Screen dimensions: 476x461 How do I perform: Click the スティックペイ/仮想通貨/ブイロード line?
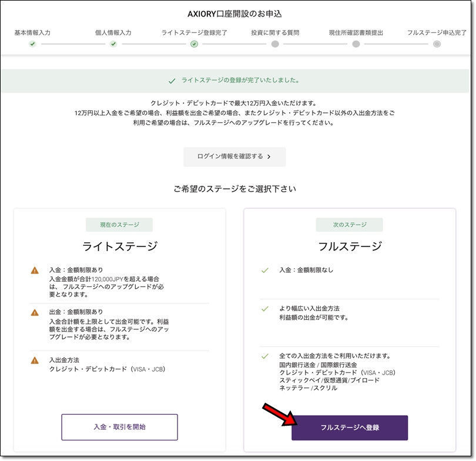coord(329,380)
